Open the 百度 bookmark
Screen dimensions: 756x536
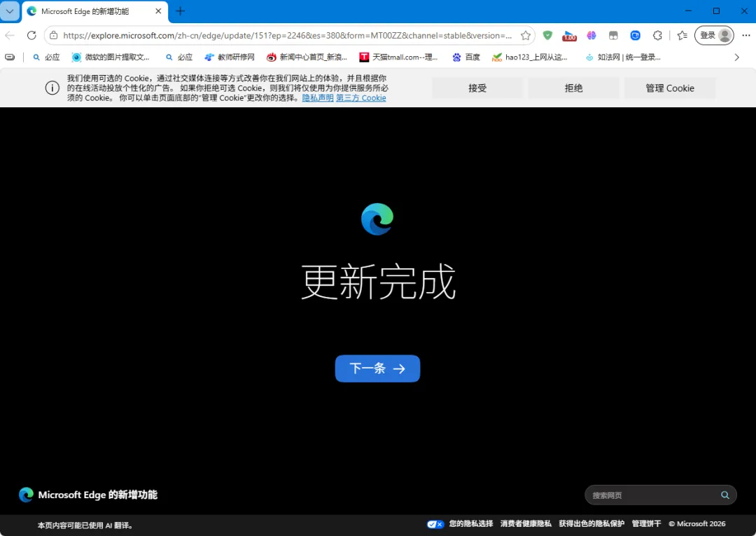(x=466, y=57)
